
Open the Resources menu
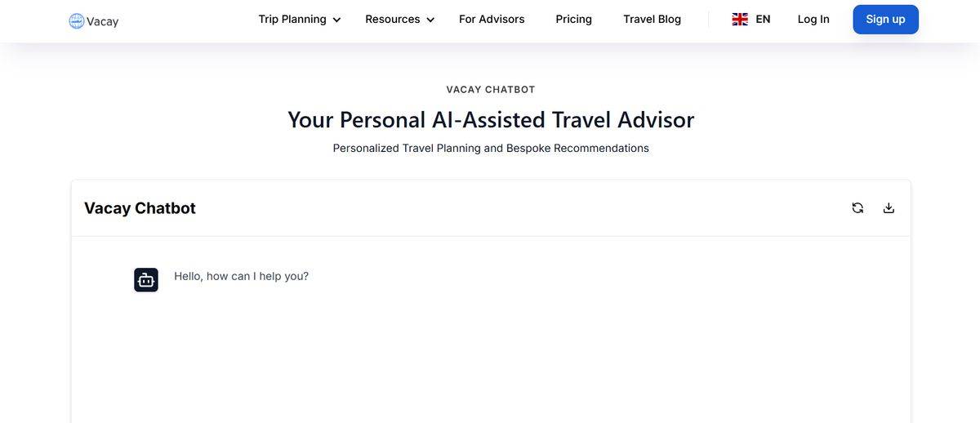(392, 19)
